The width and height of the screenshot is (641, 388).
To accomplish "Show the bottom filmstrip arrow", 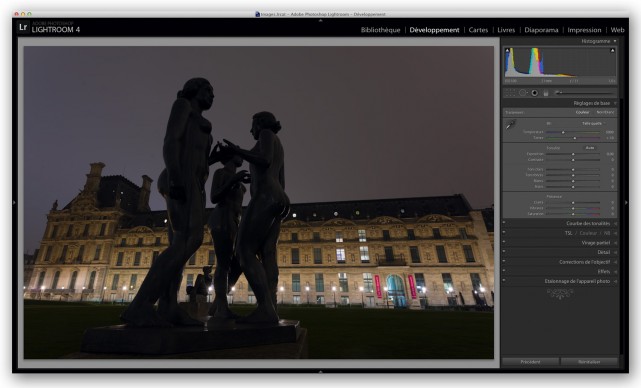I will coord(320,371).
